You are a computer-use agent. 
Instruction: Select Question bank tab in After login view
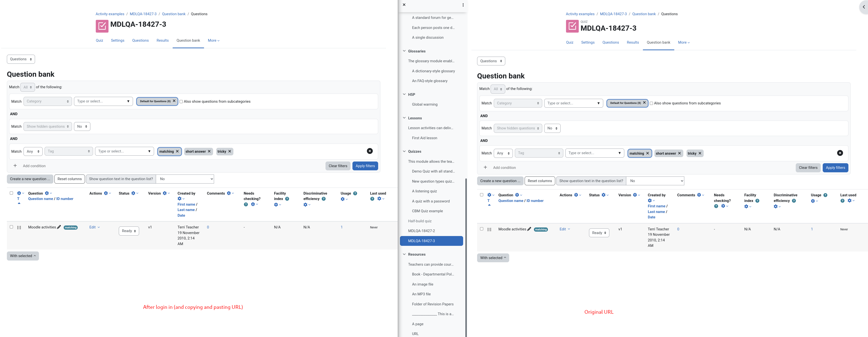(x=188, y=40)
